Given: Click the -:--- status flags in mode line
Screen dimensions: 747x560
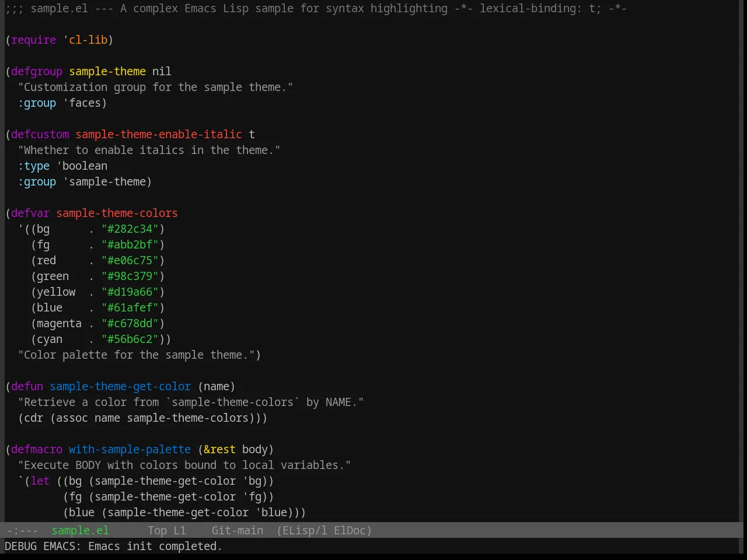Looking at the screenshot, I should [22, 530].
